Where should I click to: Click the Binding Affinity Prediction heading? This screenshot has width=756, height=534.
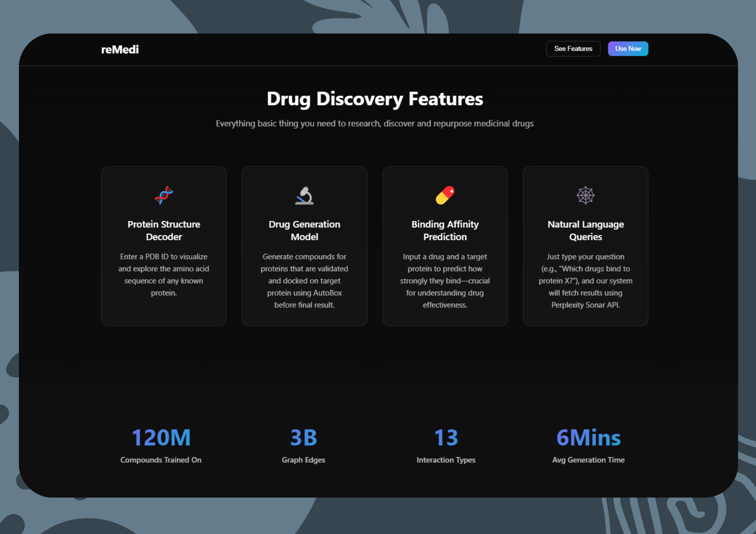[445, 230]
